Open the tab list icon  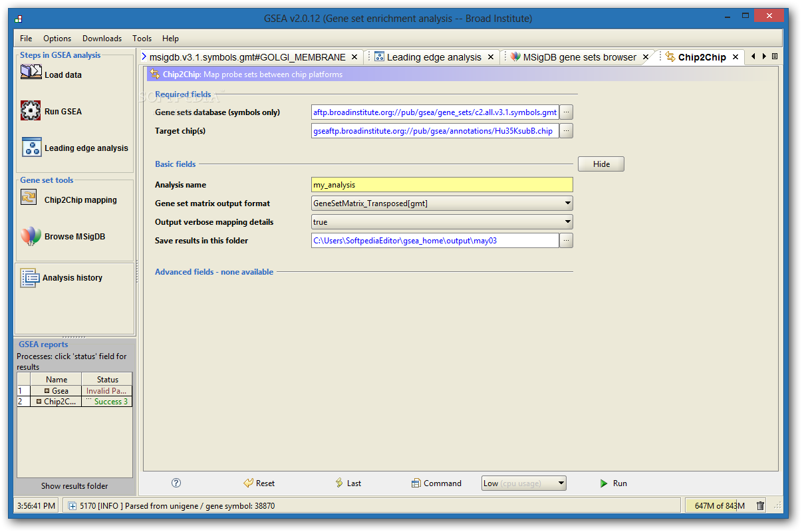click(x=775, y=57)
